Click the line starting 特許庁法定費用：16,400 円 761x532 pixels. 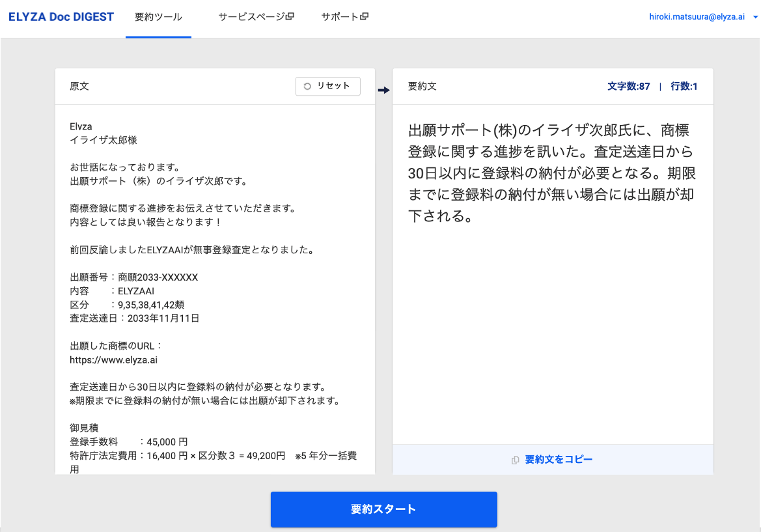click(x=214, y=462)
